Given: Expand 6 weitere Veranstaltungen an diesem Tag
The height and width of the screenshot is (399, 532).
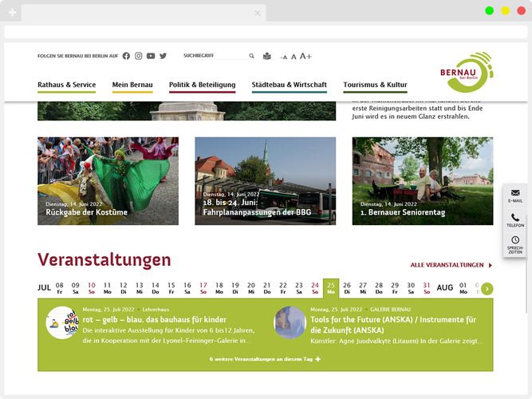Looking at the screenshot, I should tap(265, 359).
